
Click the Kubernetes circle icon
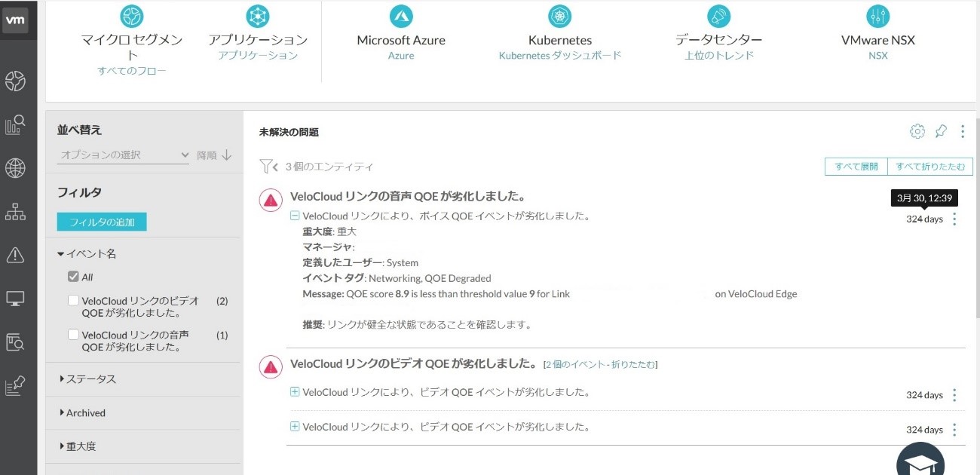(560, 16)
